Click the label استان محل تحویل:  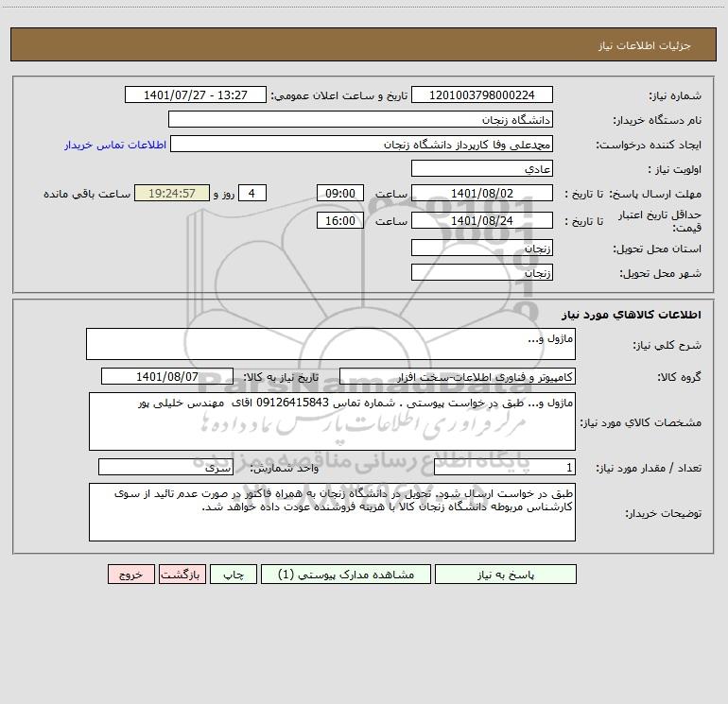657,249
